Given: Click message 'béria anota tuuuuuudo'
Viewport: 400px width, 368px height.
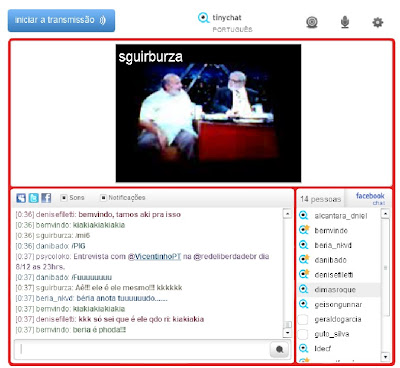Looking at the screenshot, I should [122, 298].
